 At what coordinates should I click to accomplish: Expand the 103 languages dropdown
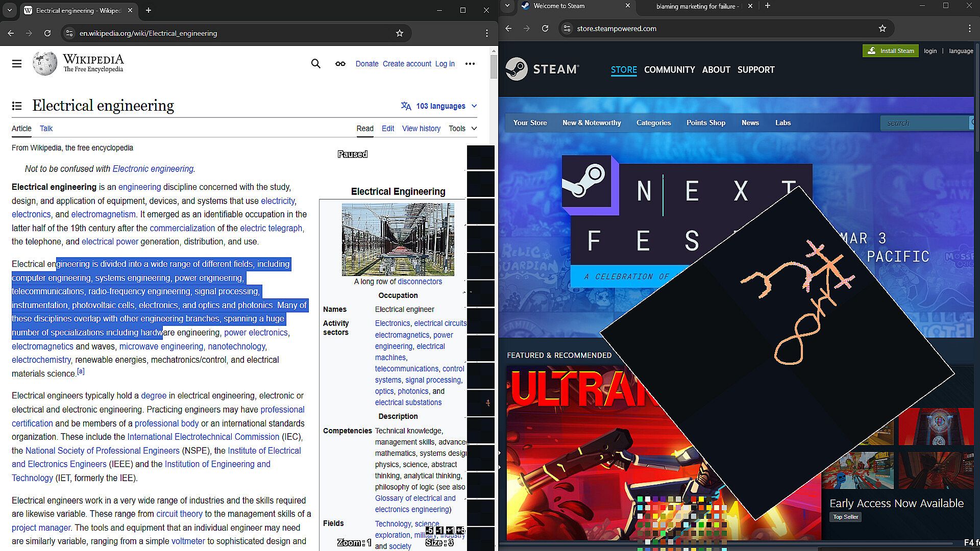[439, 106]
